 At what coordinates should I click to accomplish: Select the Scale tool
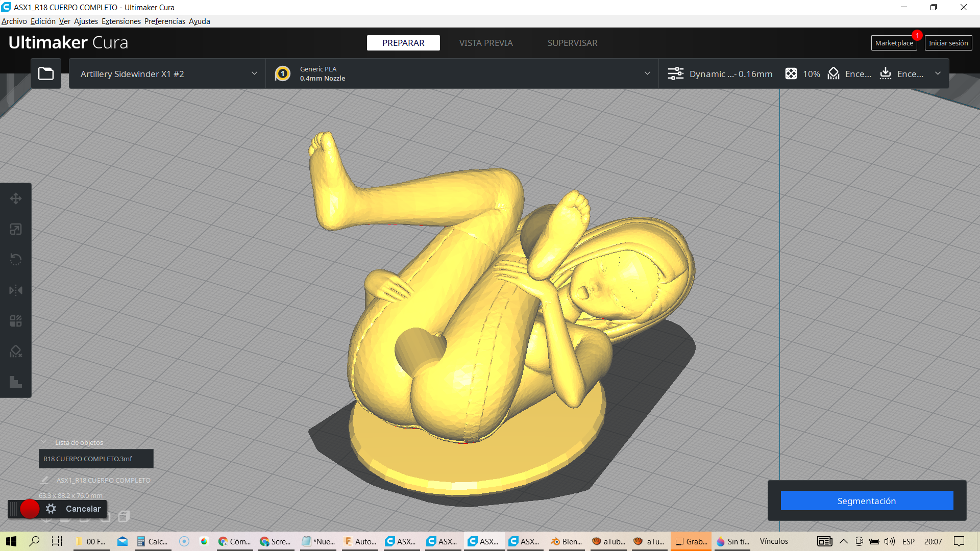15,229
